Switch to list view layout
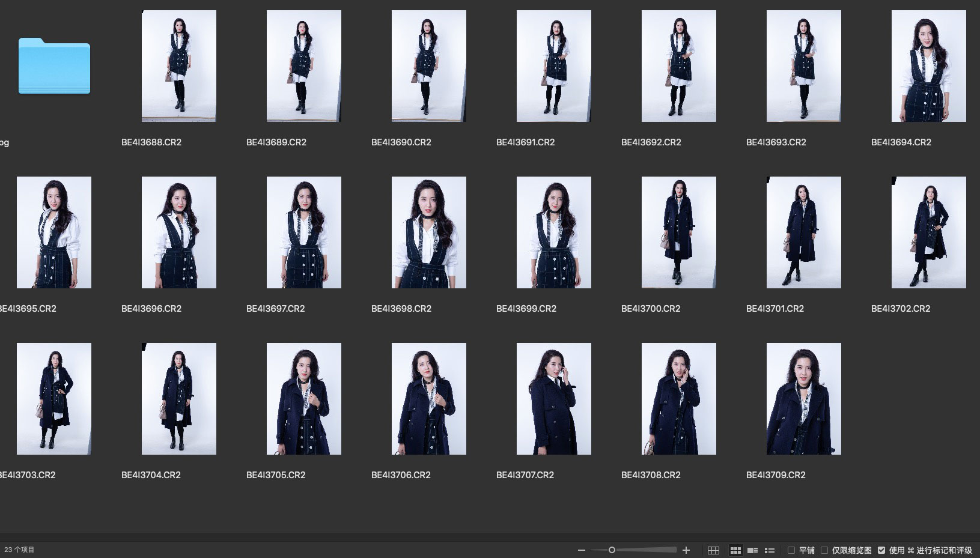This screenshot has width=980, height=558. (769, 550)
